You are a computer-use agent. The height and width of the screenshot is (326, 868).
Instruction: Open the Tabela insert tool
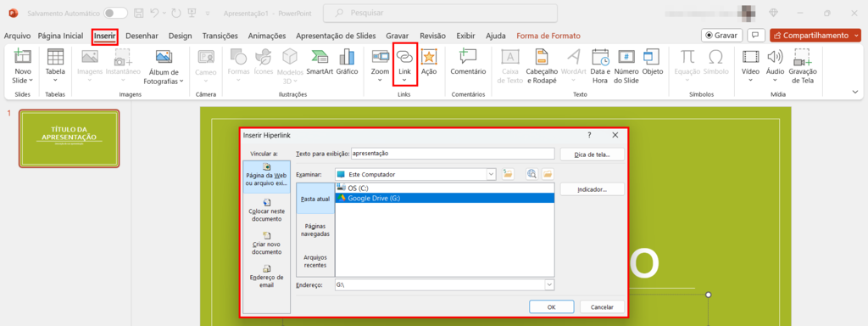pyautogui.click(x=55, y=65)
